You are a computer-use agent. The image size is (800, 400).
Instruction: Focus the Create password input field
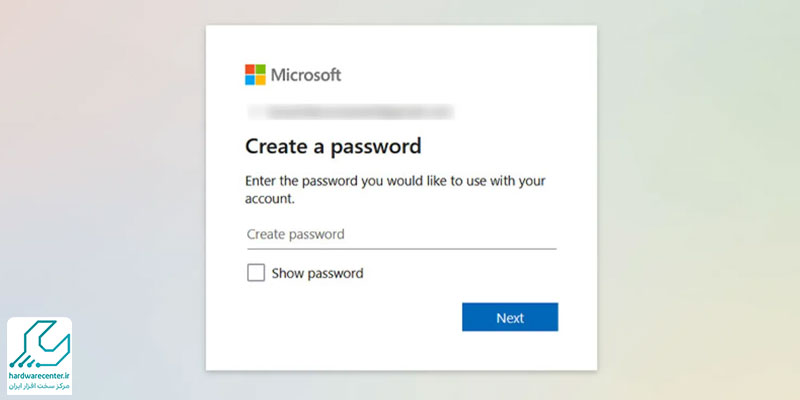402,234
